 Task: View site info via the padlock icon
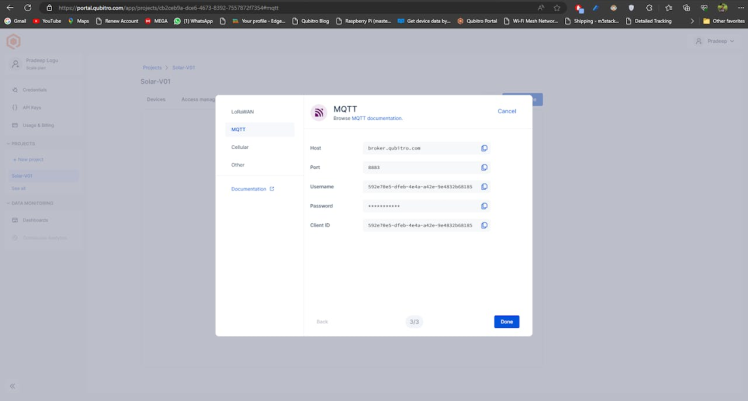(49, 8)
